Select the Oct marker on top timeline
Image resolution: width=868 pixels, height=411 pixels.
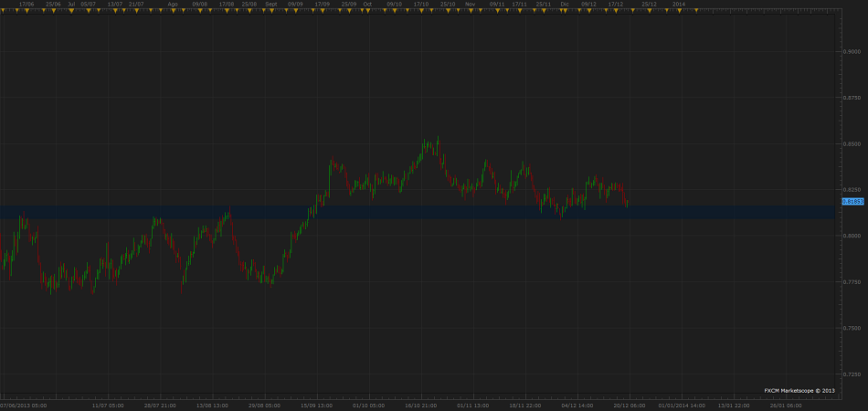click(x=367, y=5)
